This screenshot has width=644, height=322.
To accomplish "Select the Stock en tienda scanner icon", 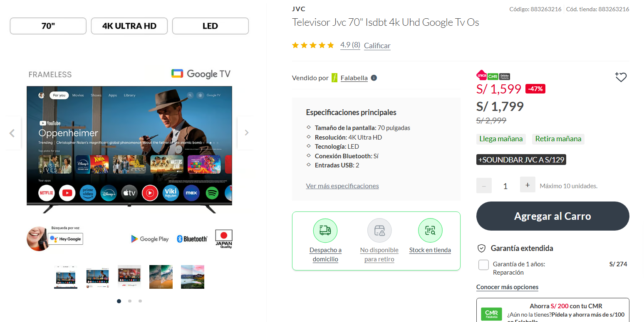I will click(x=430, y=231).
